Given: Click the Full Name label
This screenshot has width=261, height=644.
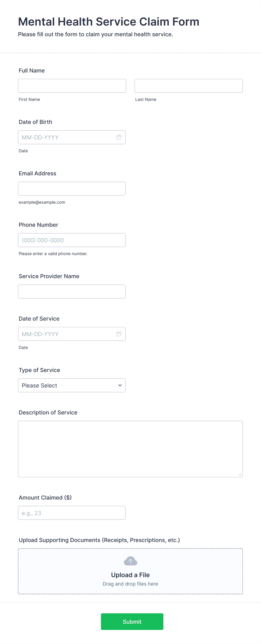Looking at the screenshot, I should (x=32, y=71).
